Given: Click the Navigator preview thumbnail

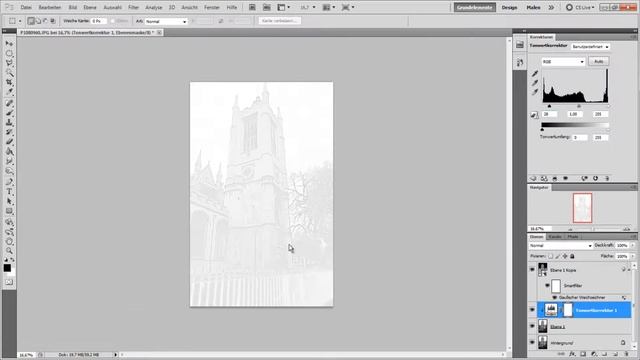Looking at the screenshot, I should tap(582, 208).
